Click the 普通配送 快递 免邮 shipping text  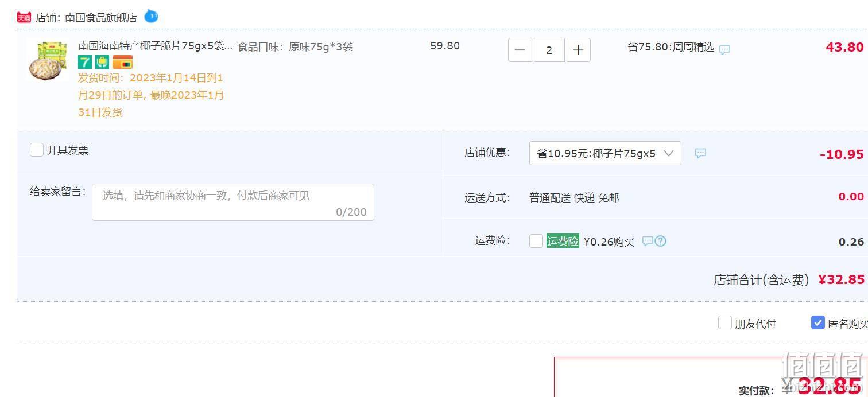point(574,198)
